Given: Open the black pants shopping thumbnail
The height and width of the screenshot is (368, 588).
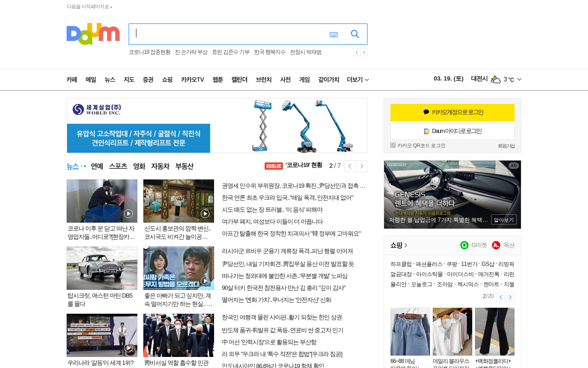Looking at the screenshot, I should [495, 332].
